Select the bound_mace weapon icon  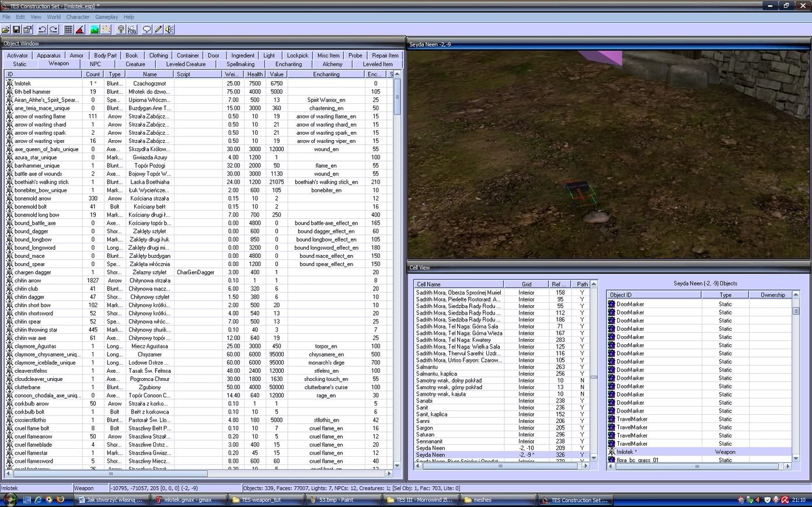[x=9, y=256]
